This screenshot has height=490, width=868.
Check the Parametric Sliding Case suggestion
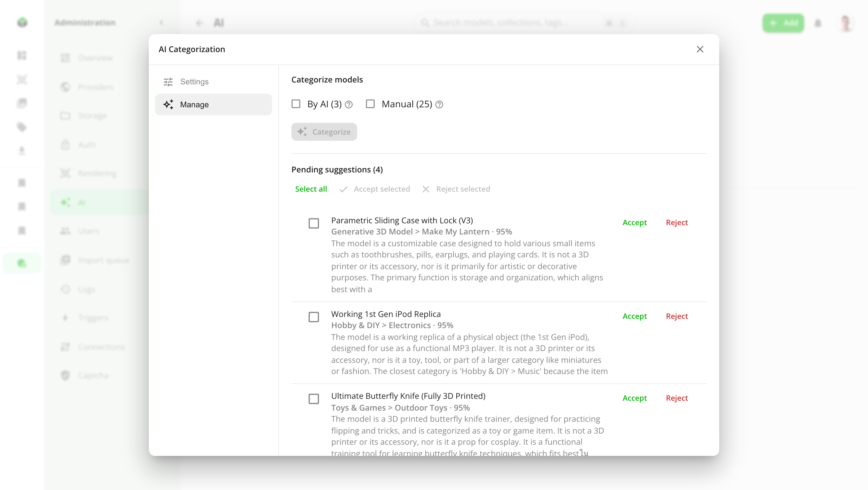(x=314, y=223)
